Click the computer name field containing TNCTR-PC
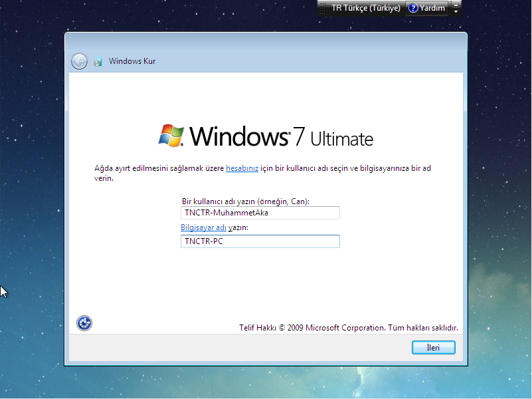Viewport: 532px width, 399px height. click(x=260, y=241)
